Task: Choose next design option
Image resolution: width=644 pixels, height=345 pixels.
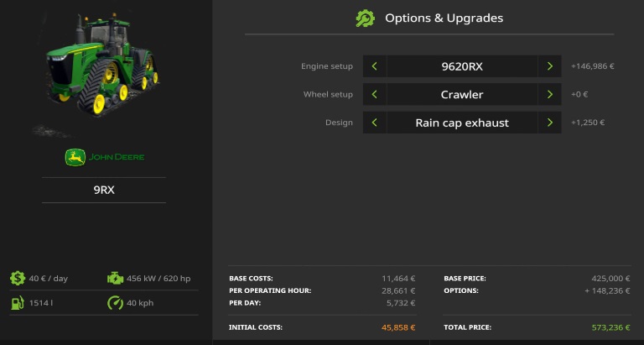Action: click(549, 123)
